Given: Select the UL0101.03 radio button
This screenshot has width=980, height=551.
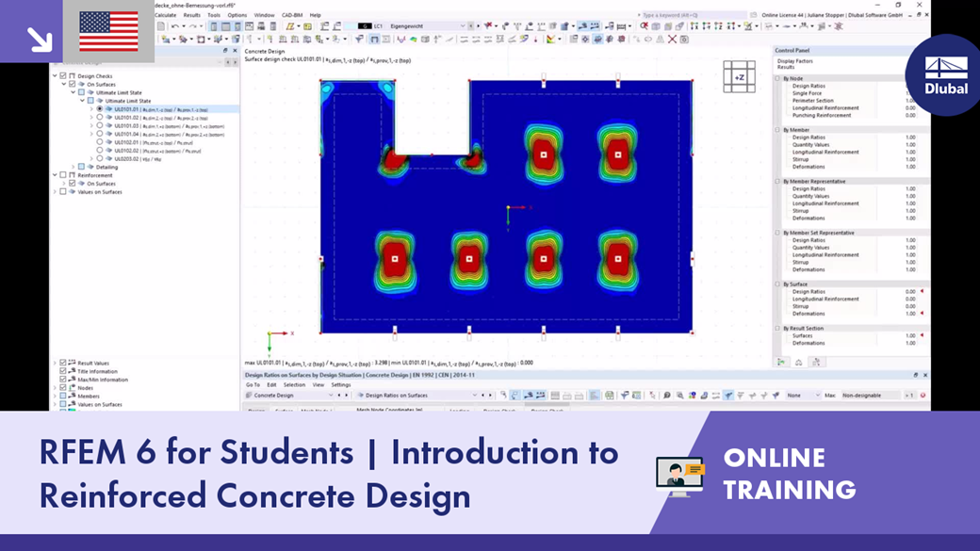Looking at the screenshot, I should tap(99, 125).
